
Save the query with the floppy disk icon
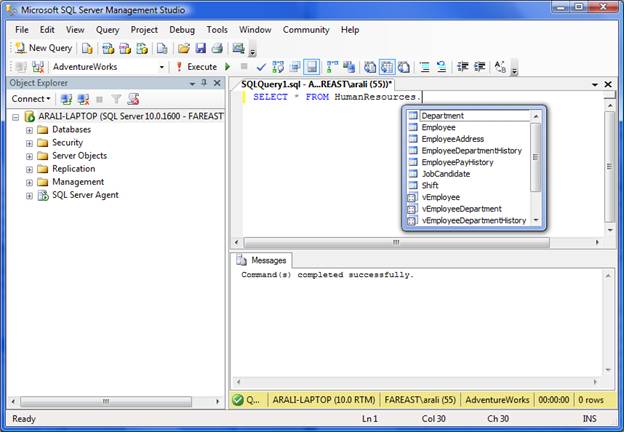click(201, 49)
